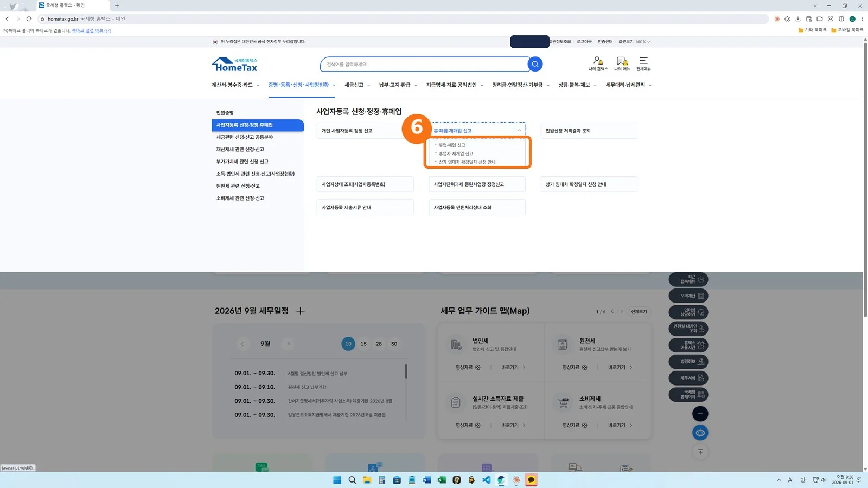This screenshot has height=488, width=868.
Task: Open 민원신청 처리결과 조회
Action: click(589, 131)
